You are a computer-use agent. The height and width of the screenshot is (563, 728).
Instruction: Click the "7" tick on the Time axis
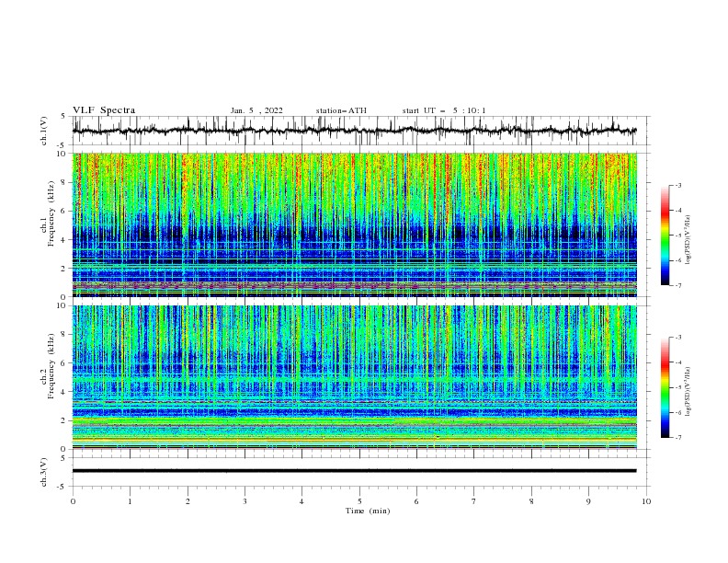pos(473,501)
